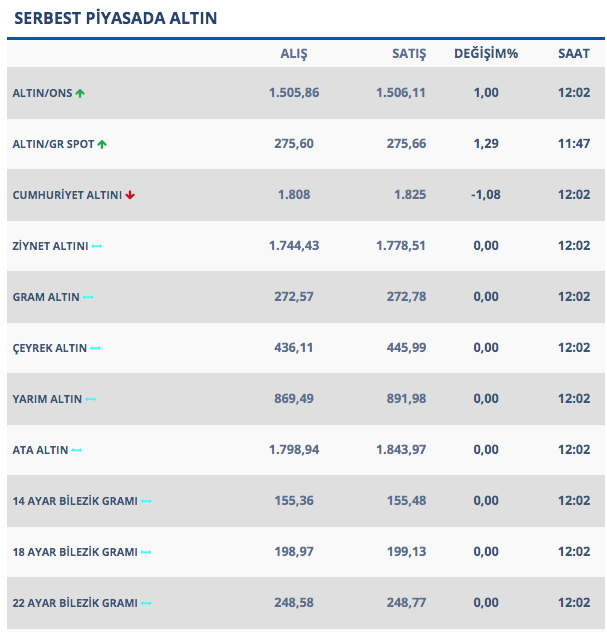Open the CUMHURİYET ALTINI link
This screenshot has width=607, height=632.
coord(67,195)
